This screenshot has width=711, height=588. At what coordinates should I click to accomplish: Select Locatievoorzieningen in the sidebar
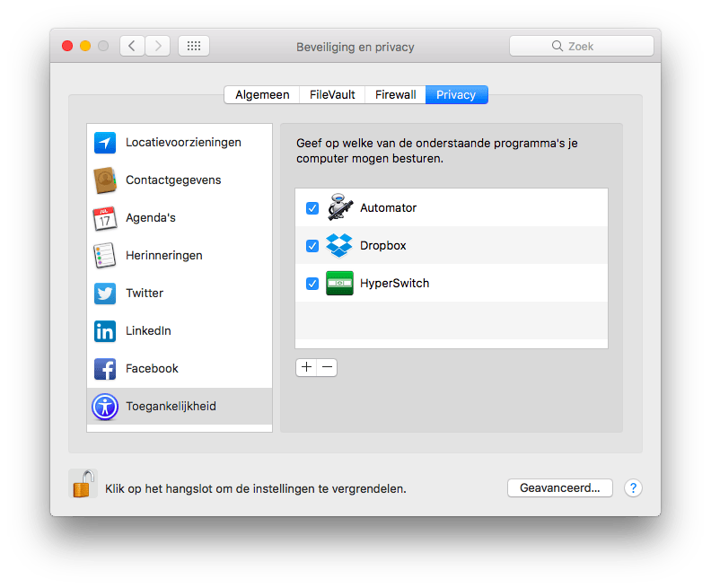pos(180,143)
